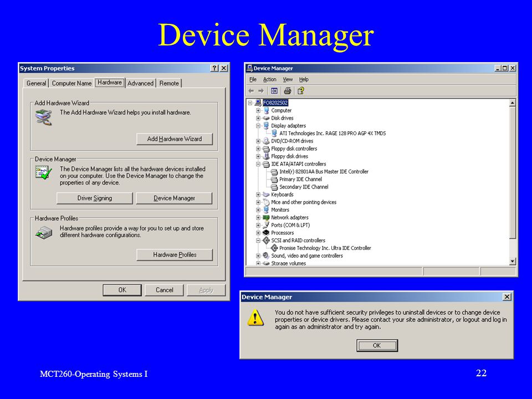
Task: Open the Action menu
Action: [270, 79]
